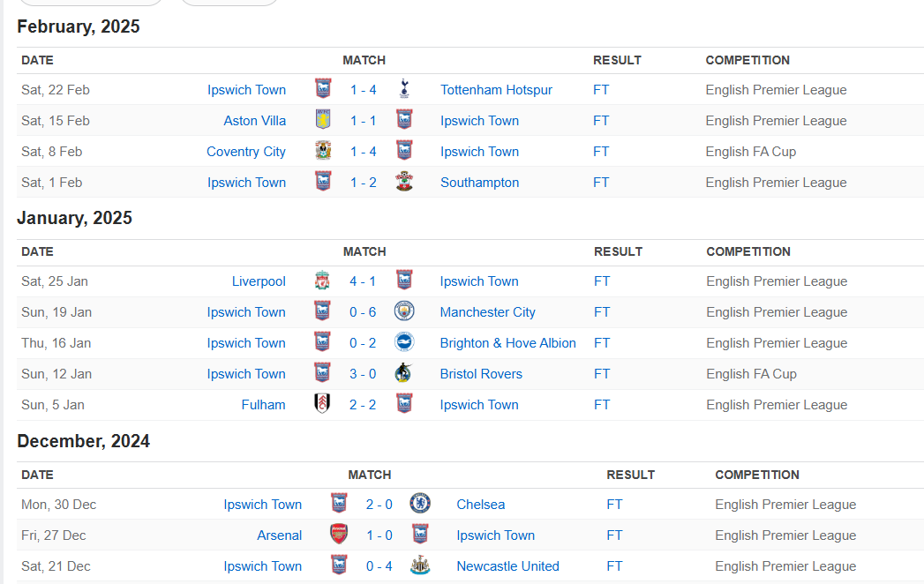Click the Liverpool crest icon

pos(323,281)
